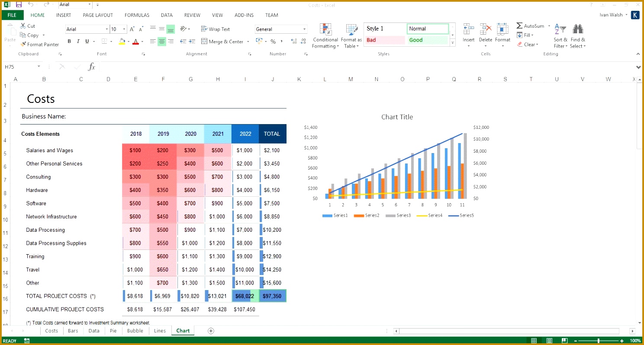Viewport: 644px width, 345px height.
Task: Open the font name dropdown showing Arial
Action: (x=106, y=29)
